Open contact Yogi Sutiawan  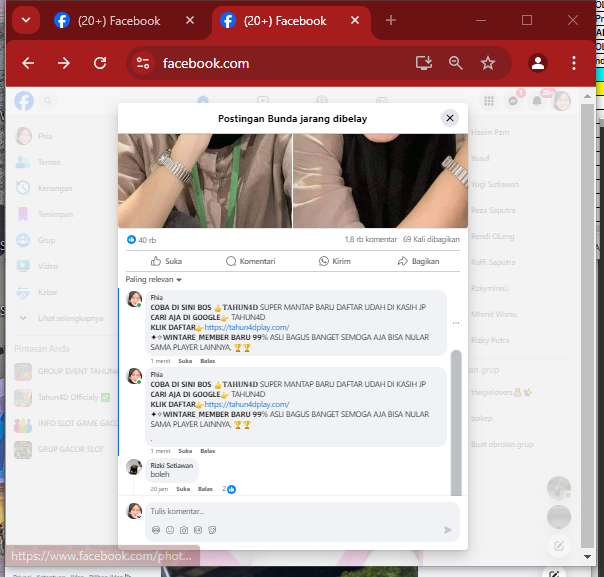[x=495, y=184]
